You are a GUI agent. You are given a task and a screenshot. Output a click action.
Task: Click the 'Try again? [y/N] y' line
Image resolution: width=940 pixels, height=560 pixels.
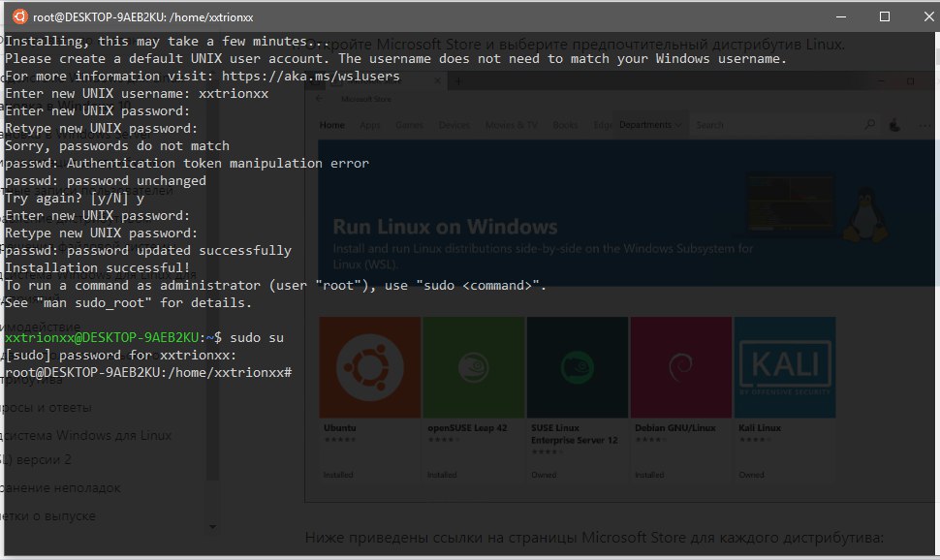pos(75,198)
